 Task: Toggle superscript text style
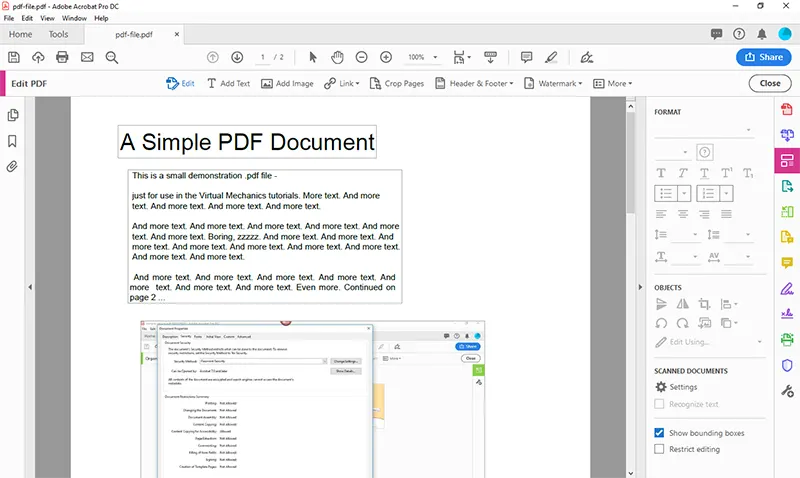[726, 173]
